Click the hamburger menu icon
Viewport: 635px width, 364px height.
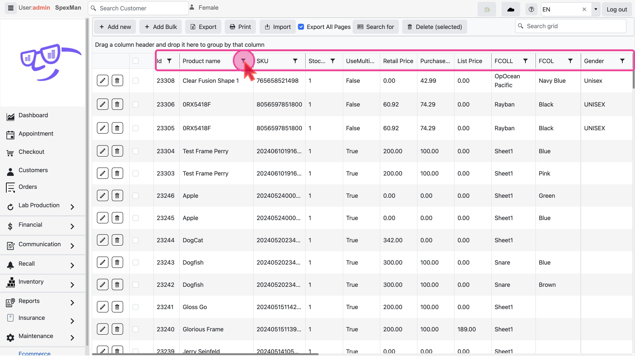click(11, 8)
